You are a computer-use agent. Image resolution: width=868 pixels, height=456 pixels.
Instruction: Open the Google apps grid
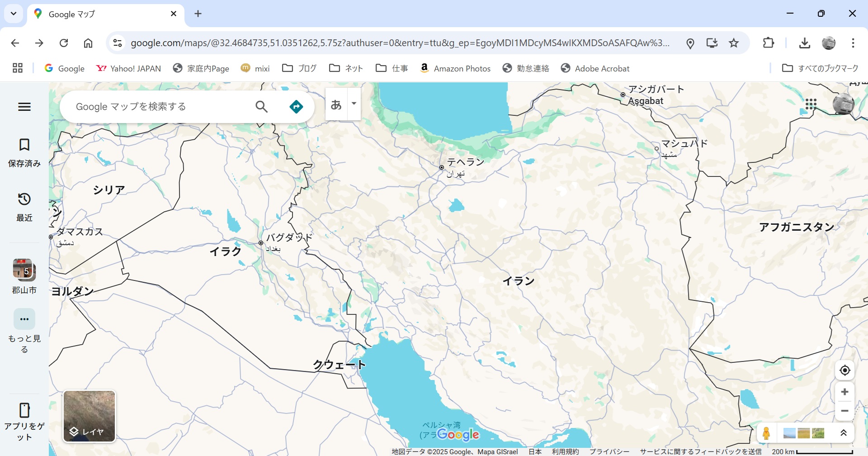coord(811,104)
